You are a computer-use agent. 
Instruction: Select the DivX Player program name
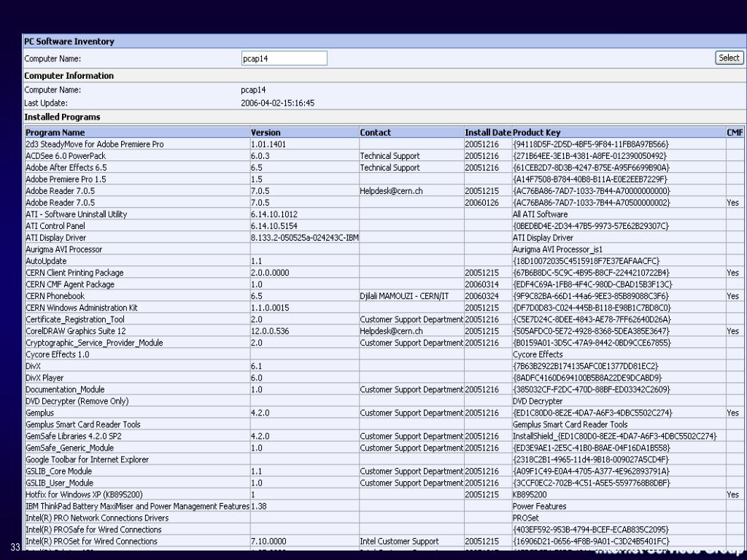click(44, 378)
